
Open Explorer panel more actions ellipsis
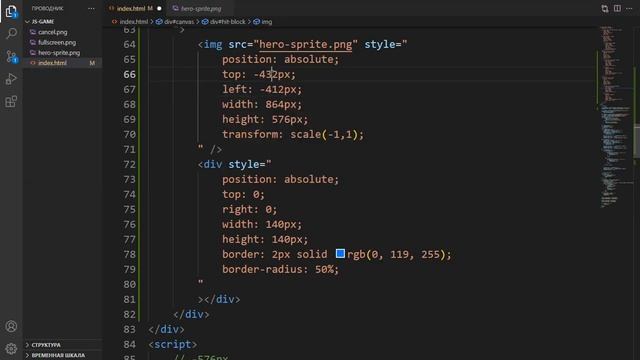point(91,9)
